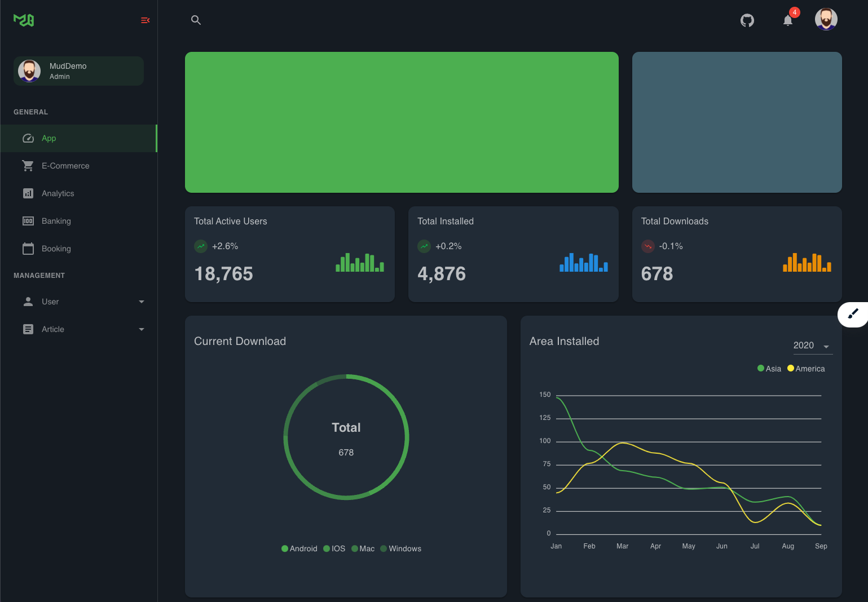
Task: Open the 2020 year dropdown
Action: click(813, 346)
